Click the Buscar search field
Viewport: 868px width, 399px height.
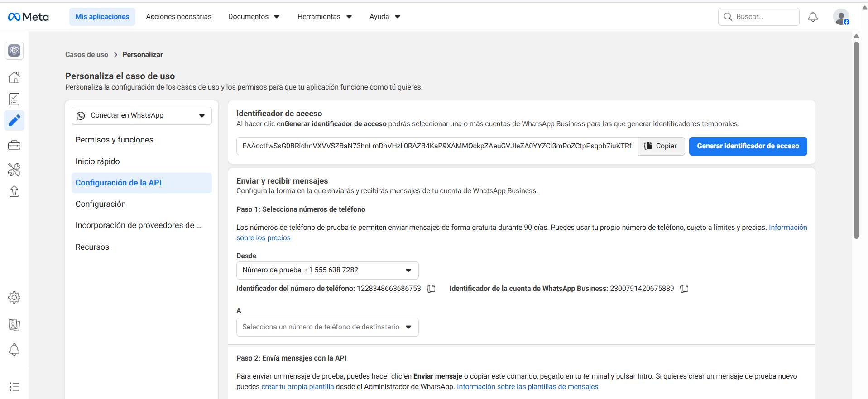(x=759, y=17)
